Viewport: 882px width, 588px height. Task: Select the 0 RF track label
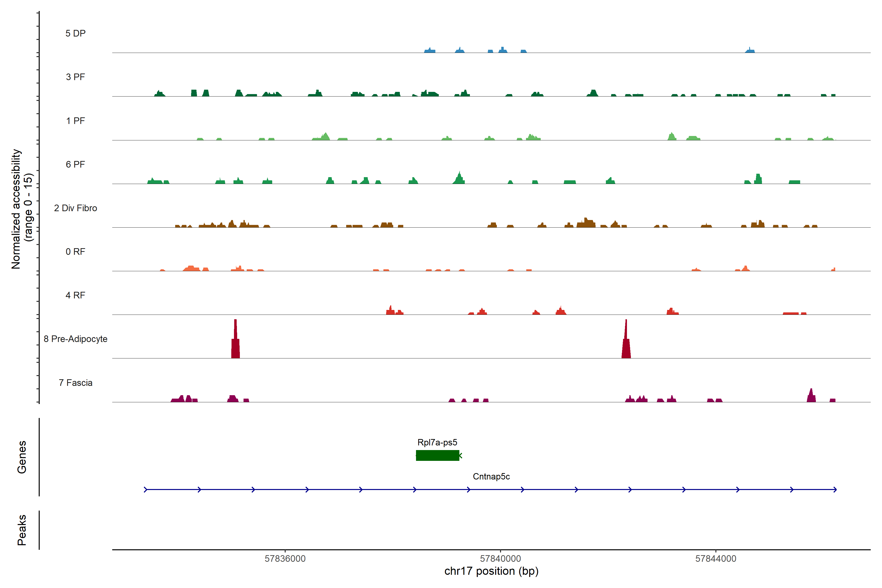pyautogui.click(x=75, y=252)
